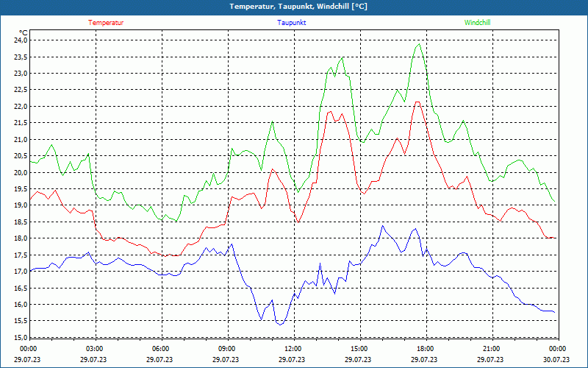
Task: Click the 18,0 y-axis value
Action: [x=20, y=238]
